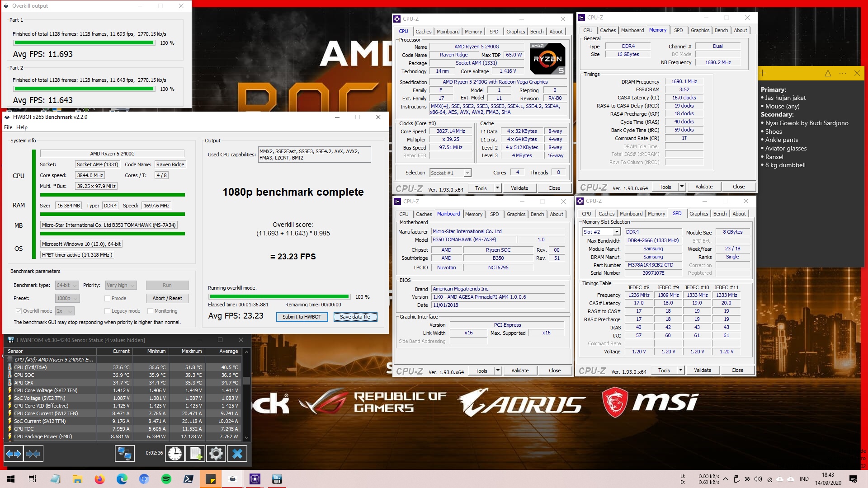The image size is (868, 488).
Task: Click HWiNFO blue X close sensors icon
Action: [237, 453]
